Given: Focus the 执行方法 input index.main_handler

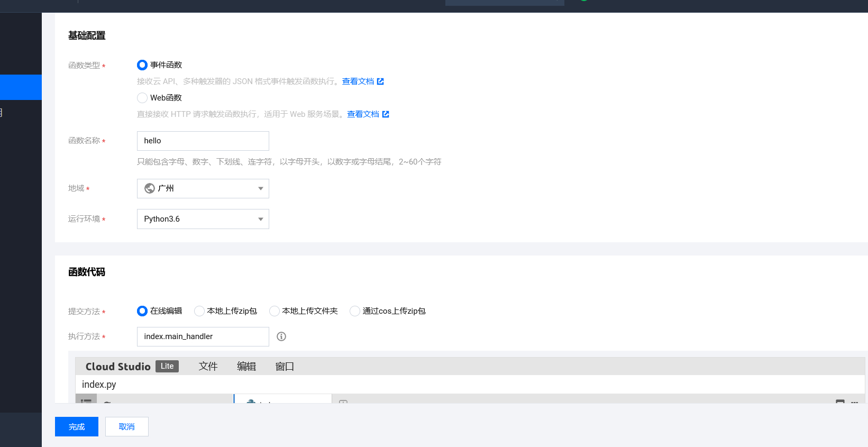Looking at the screenshot, I should click(x=203, y=336).
